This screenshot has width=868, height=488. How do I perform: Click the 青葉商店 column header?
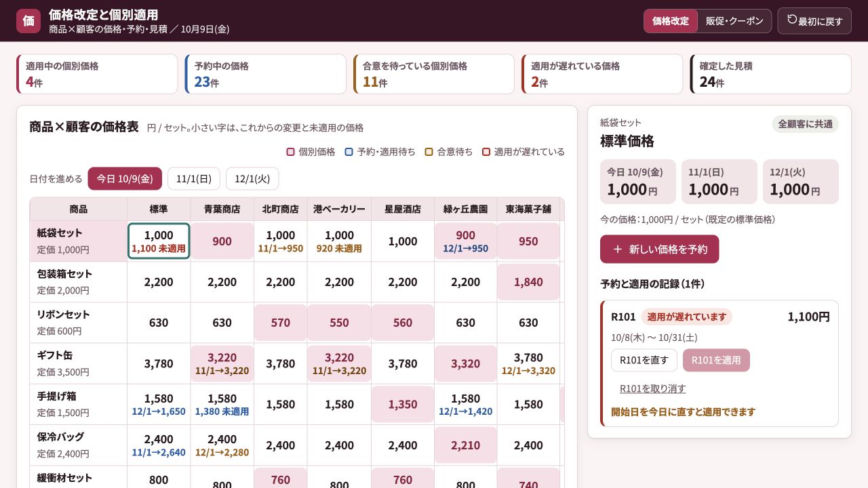222,209
